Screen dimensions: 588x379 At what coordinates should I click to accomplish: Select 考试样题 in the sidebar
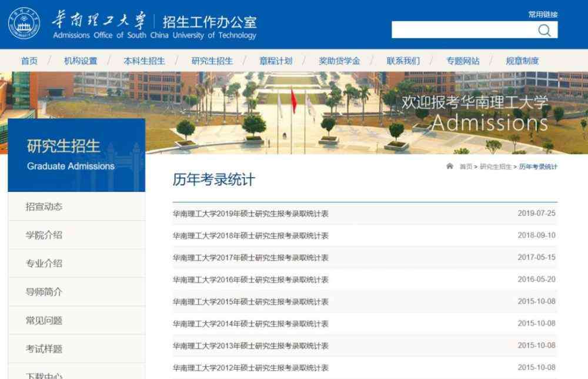coord(77,349)
